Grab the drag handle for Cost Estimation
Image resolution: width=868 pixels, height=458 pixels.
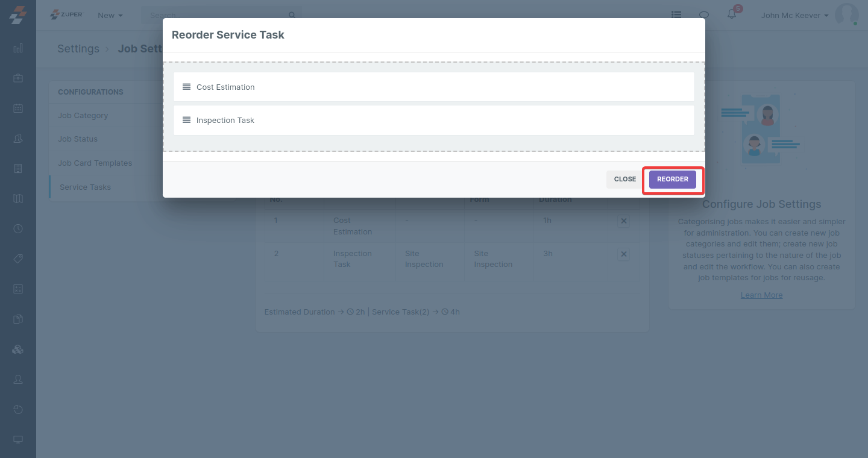(x=186, y=87)
